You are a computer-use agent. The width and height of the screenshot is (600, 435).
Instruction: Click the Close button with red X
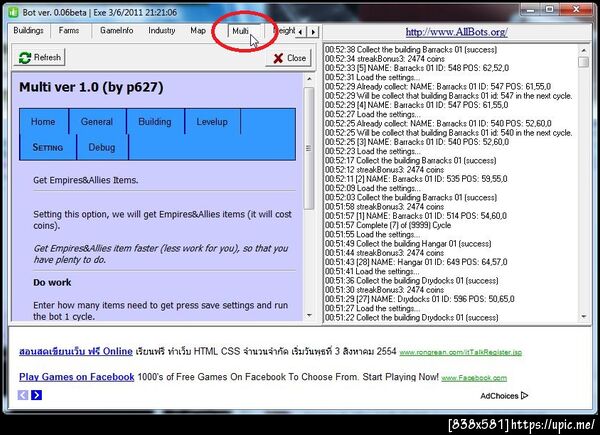click(x=289, y=58)
